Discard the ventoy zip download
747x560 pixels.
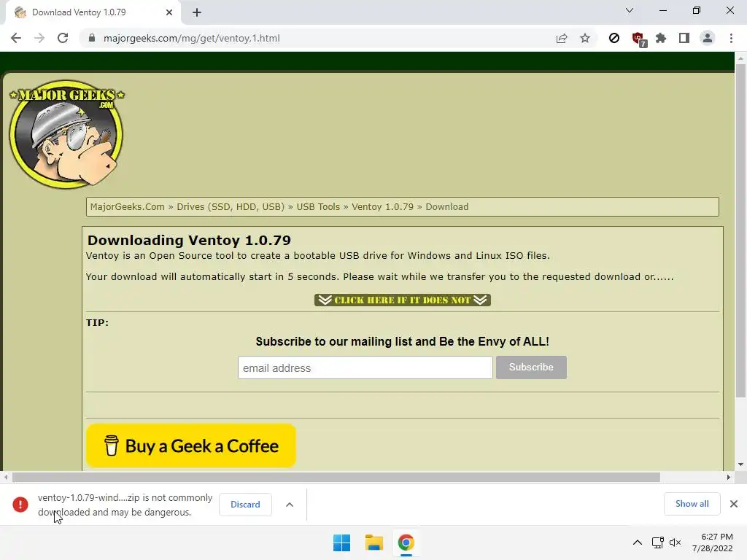[245, 505]
